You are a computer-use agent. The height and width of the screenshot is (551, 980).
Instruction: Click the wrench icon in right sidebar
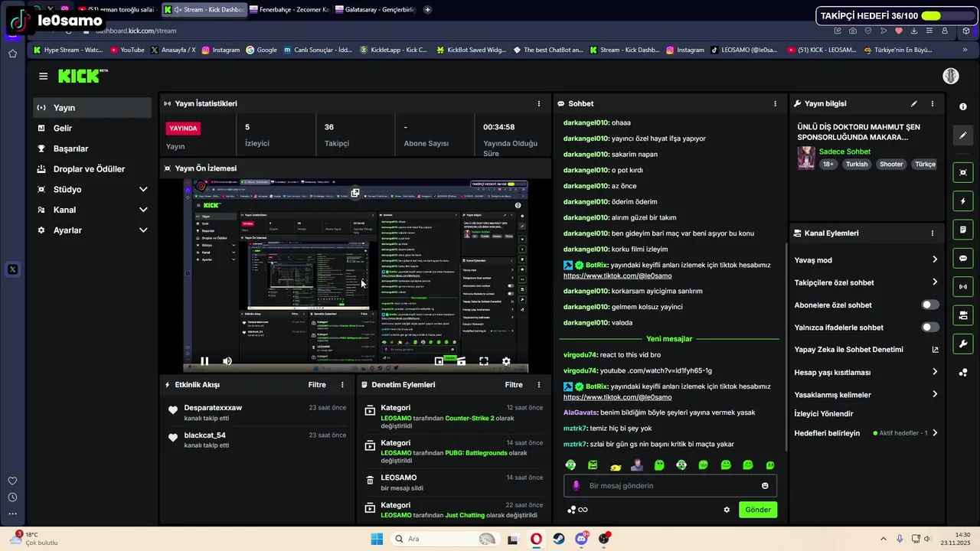tap(963, 344)
